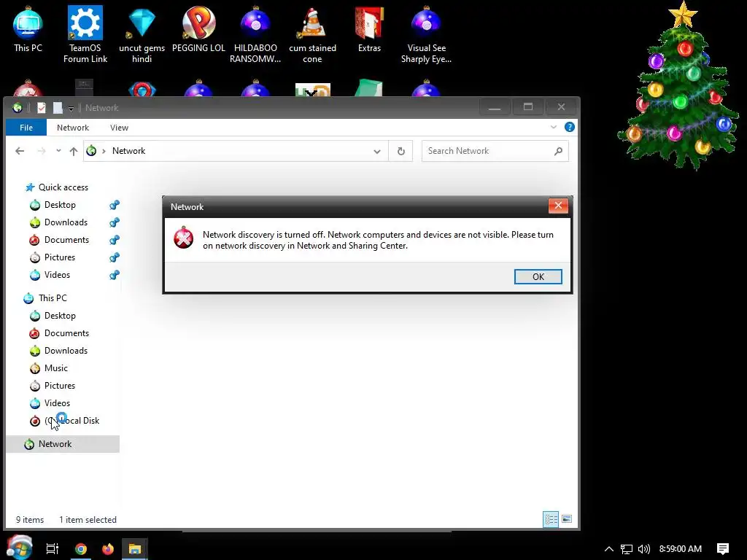
Task: Click the search magnifier icon
Action: click(x=558, y=151)
